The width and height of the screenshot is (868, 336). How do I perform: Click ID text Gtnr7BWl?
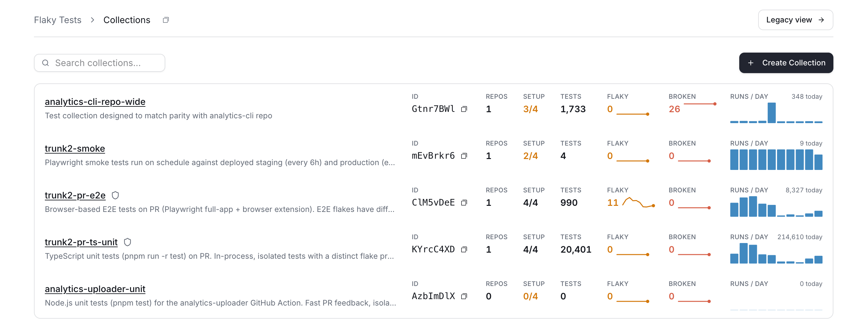click(x=433, y=109)
